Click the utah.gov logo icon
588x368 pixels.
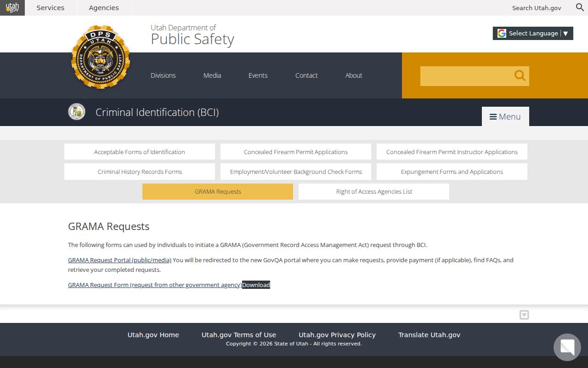point(12,8)
